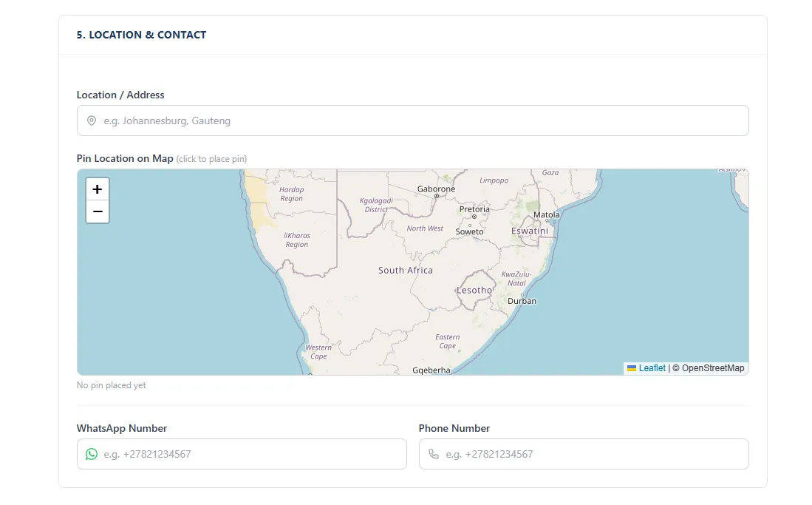Click the location pin icon in address field
The image size is (812, 505).
92,121
